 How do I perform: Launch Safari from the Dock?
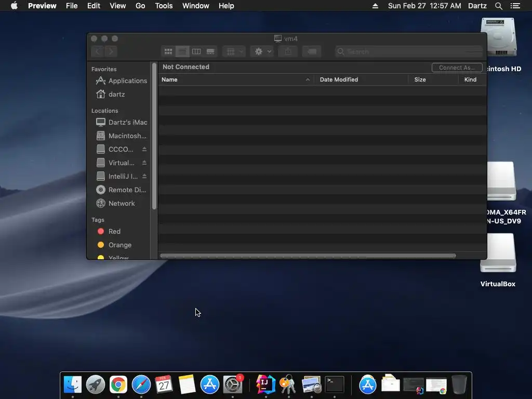click(x=141, y=385)
